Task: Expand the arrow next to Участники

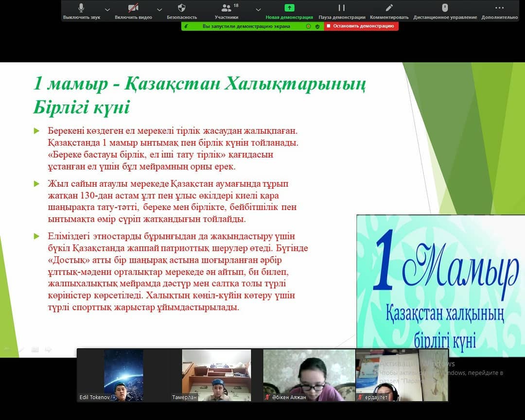Action: 258,10
